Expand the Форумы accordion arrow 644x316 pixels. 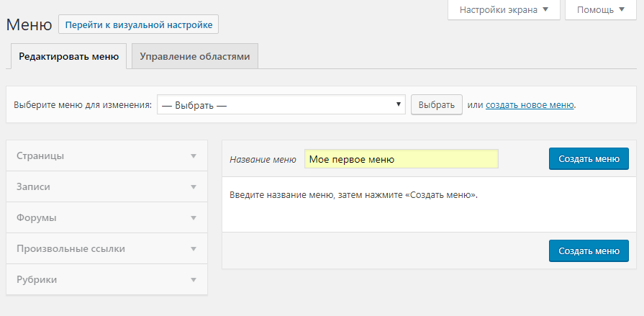[x=193, y=218]
